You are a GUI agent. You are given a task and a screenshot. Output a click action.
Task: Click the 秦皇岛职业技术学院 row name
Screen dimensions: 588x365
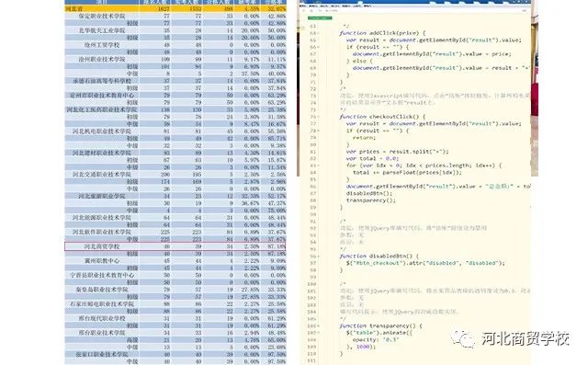click(x=102, y=290)
